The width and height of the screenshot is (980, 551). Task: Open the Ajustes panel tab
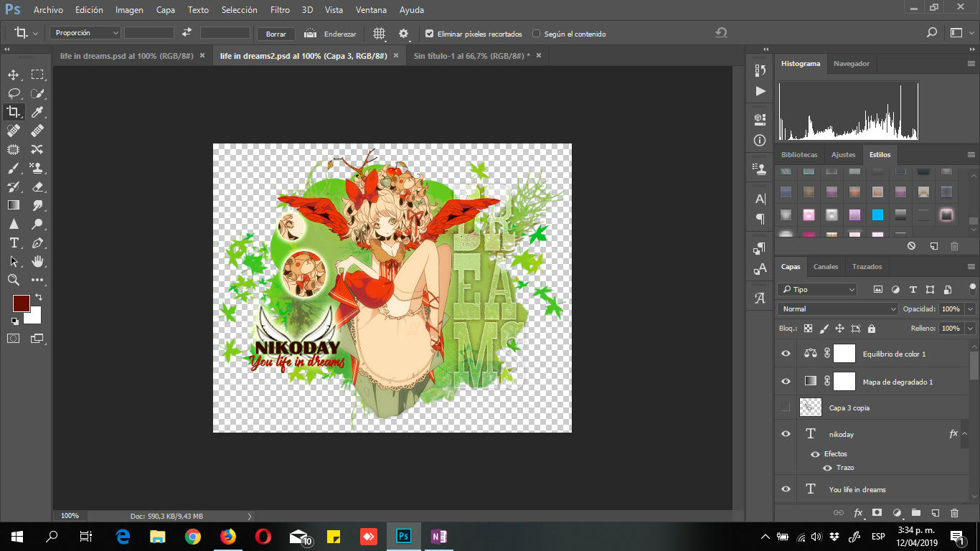(x=843, y=155)
